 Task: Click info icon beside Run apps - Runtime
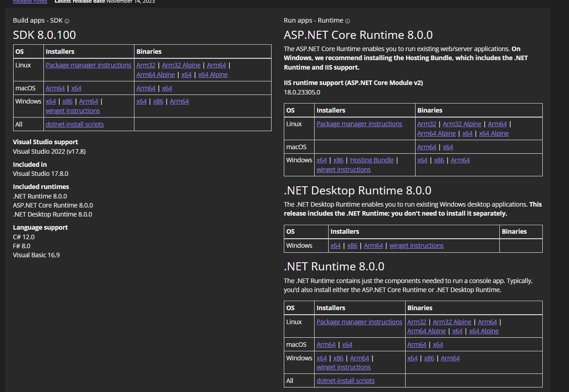(x=348, y=21)
